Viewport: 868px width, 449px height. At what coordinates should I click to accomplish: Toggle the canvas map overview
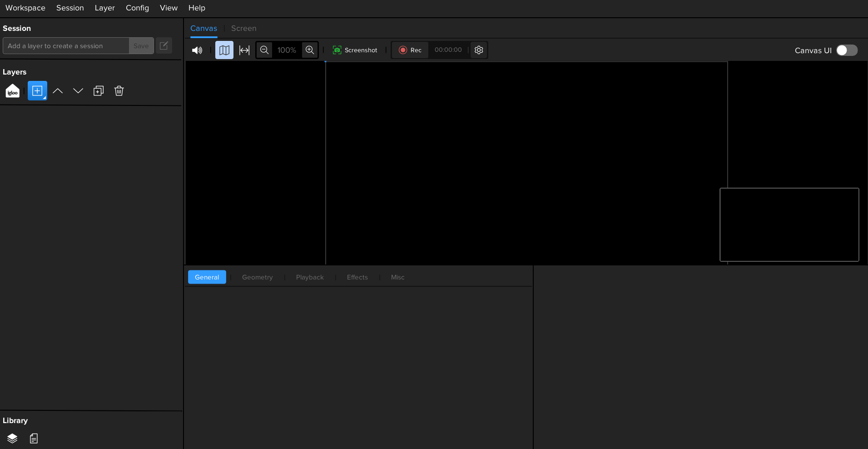coord(224,50)
